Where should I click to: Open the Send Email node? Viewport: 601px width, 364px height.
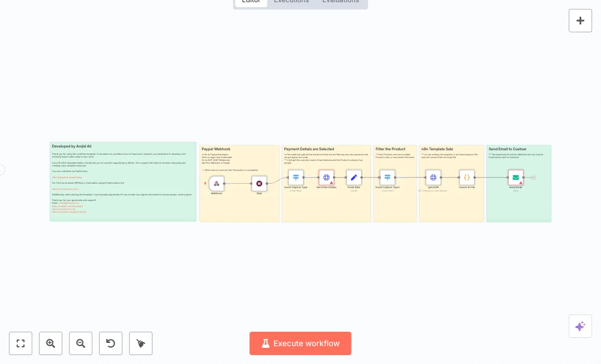pos(516,178)
